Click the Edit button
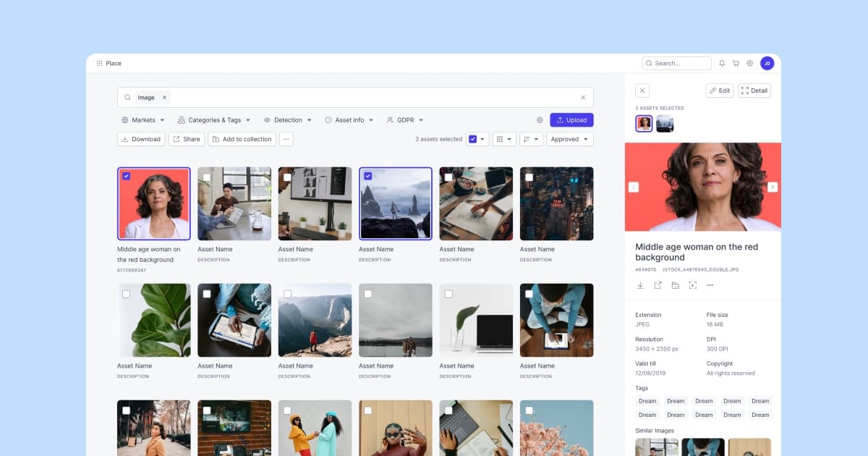 (x=720, y=90)
